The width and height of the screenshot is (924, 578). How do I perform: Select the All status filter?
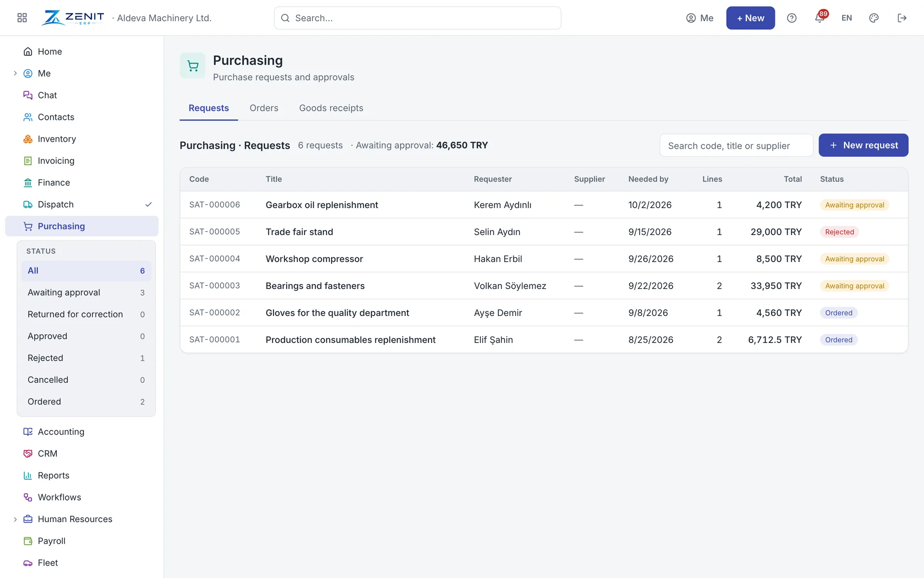[x=86, y=271]
